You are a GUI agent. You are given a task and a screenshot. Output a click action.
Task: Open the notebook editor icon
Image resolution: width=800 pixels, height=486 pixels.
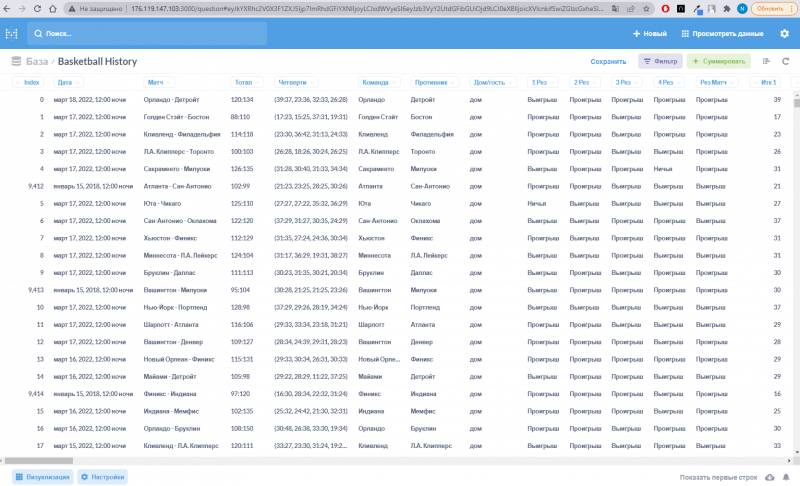pyautogui.click(x=767, y=61)
